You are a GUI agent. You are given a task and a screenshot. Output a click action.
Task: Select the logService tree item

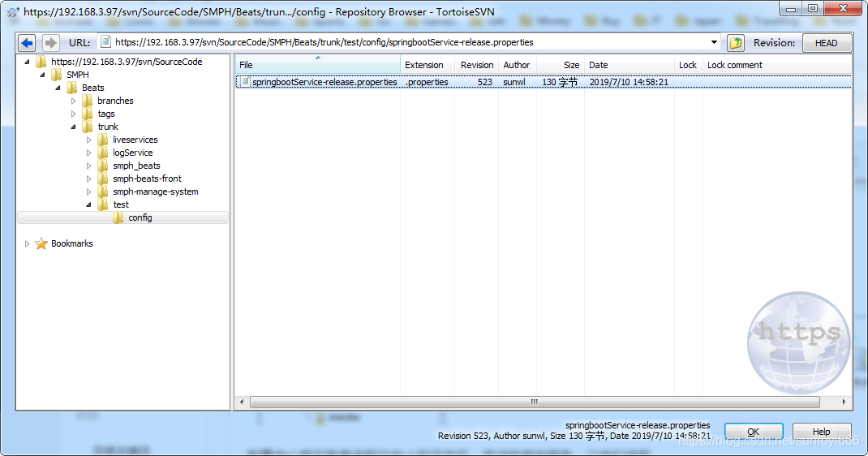click(133, 153)
